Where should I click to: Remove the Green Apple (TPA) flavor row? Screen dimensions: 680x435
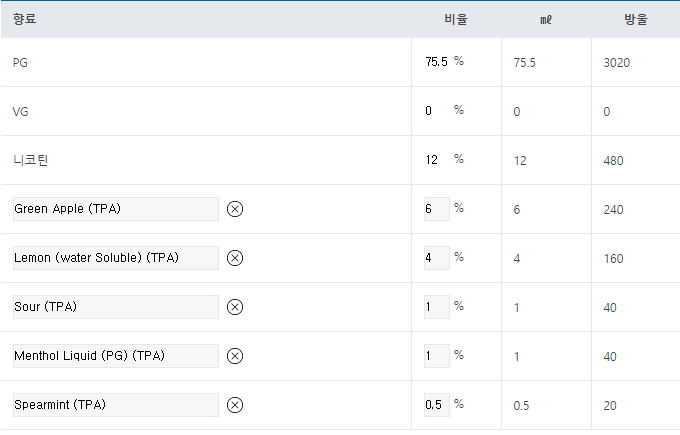click(x=235, y=209)
